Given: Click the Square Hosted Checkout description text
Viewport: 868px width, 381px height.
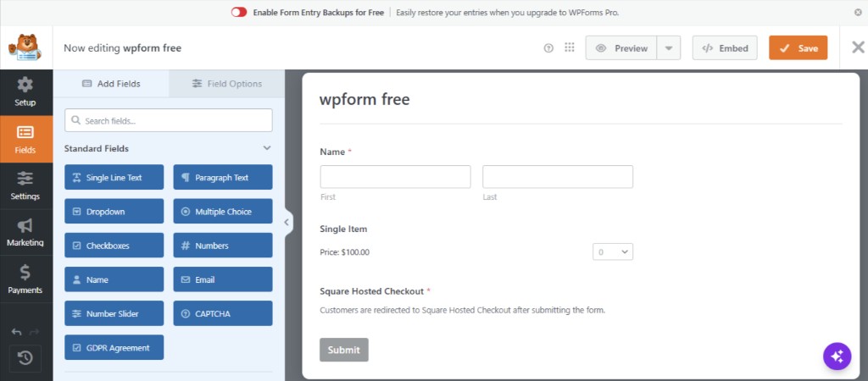Looking at the screenshot, I should tap(463, 310).
